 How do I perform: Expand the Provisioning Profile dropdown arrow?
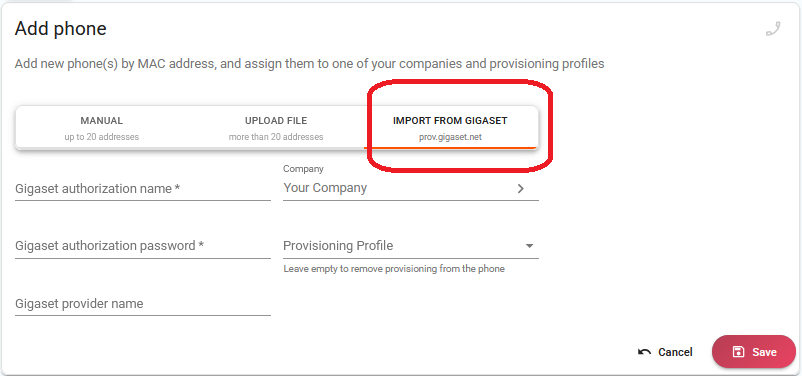tap(529, 246)
